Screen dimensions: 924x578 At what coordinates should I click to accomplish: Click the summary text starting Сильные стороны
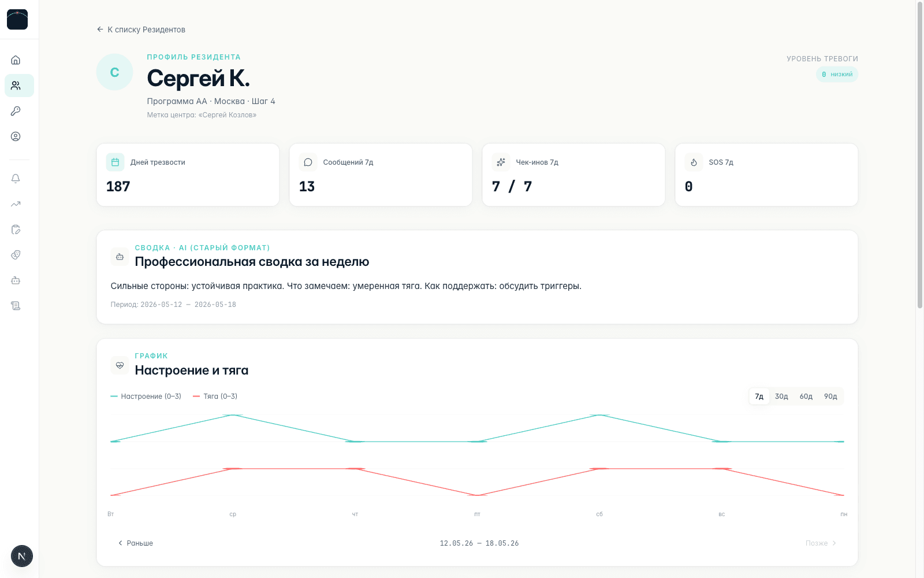346,286
